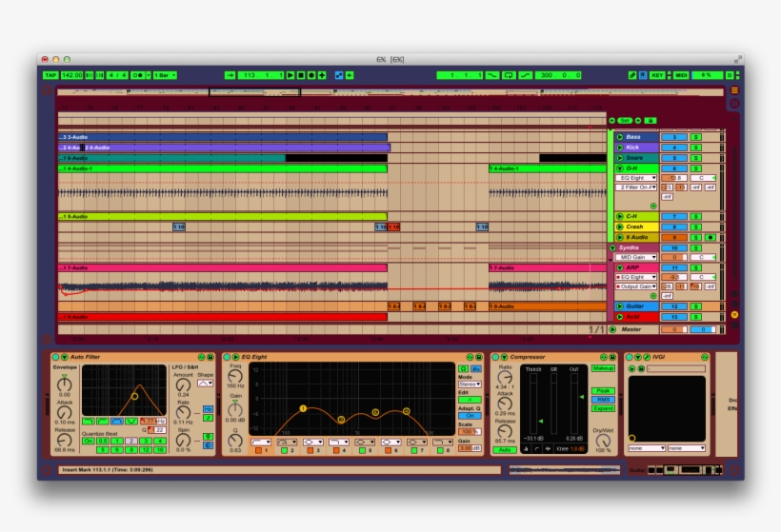Open the Output Gain dropdown on ARP
The height and width of the screenshot is (532, 781).
(x=637, y=286)
